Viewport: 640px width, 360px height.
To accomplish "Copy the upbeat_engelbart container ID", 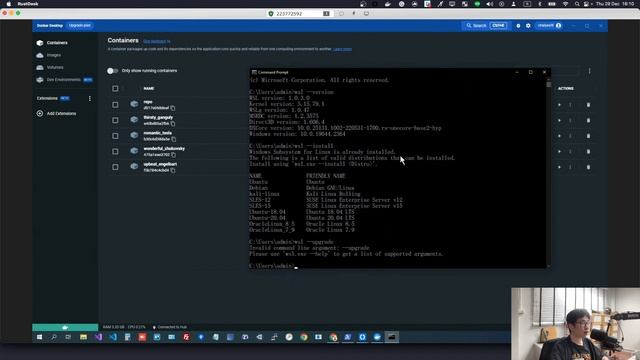I will pos(173,170).
